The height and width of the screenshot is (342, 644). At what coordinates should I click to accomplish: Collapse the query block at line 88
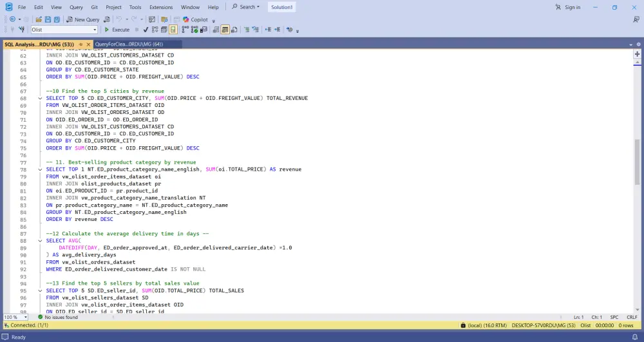[x=40, y=241]
